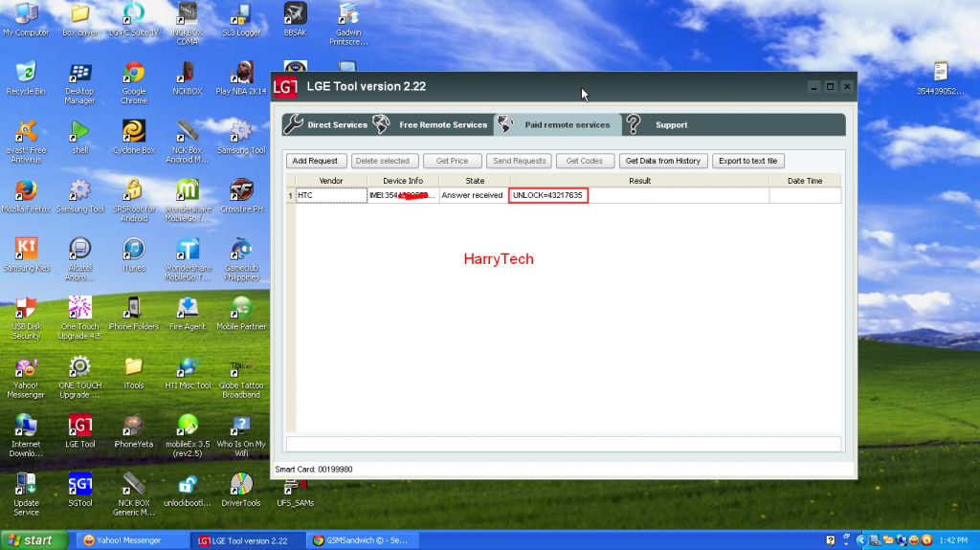
Task: Open the Support tab
Action: click(x=657, y=124)
